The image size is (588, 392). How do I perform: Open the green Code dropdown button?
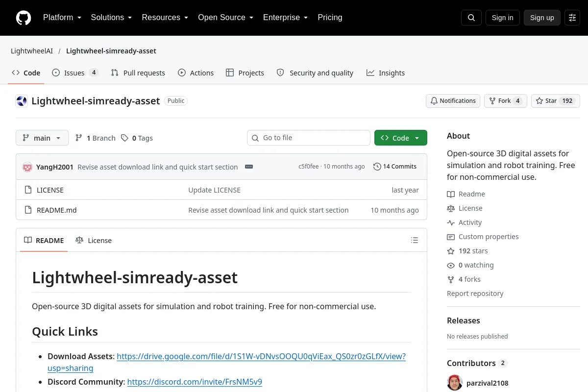coord(401,138)
